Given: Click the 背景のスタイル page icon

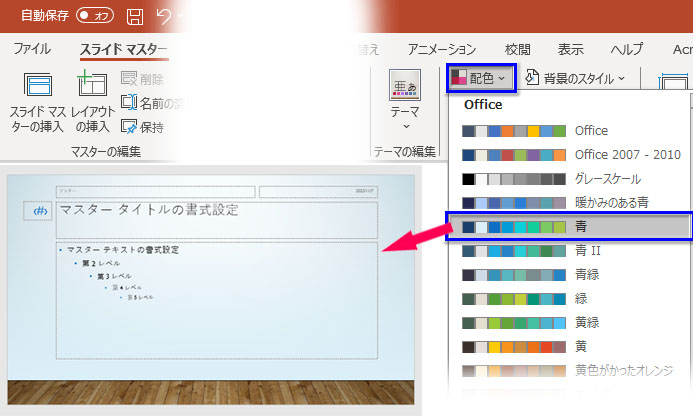Looking at the screenshot, I should pos(532,78).
